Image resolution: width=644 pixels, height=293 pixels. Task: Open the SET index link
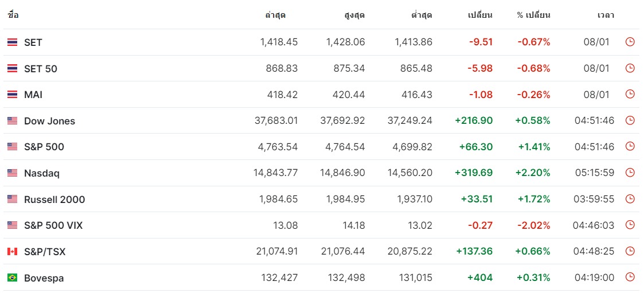point(33,42)
